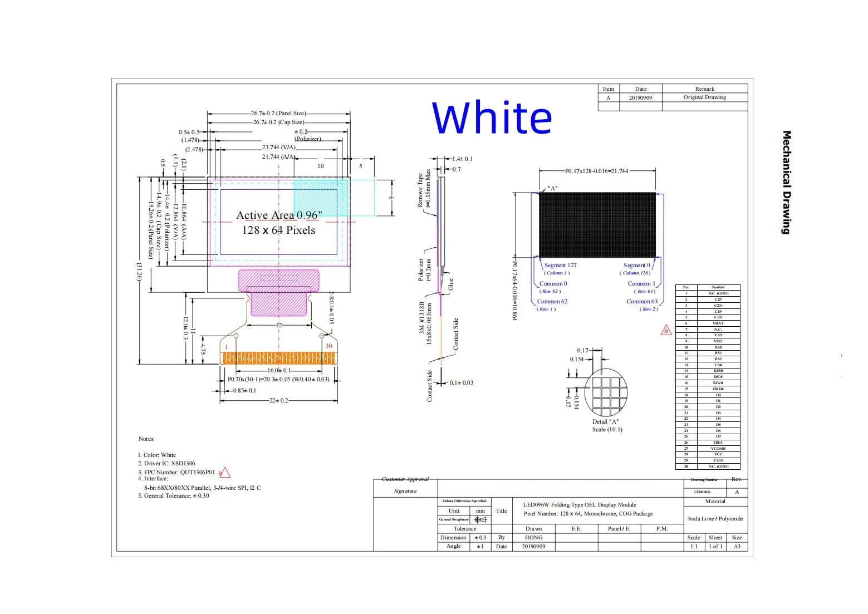
Task: Click "VCOMH" in pin table
Action: pyautogui.click(x=718, y=448)
